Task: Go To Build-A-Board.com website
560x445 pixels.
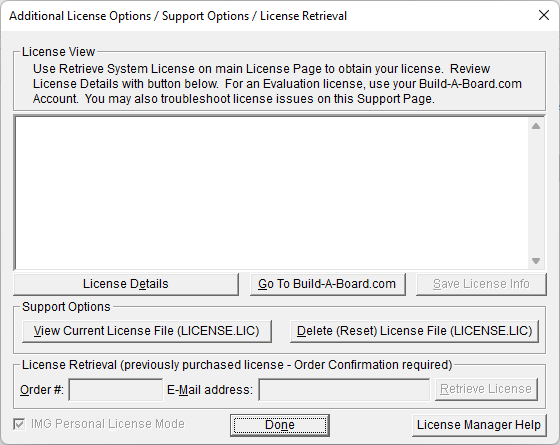Action: tap(327, 284)
